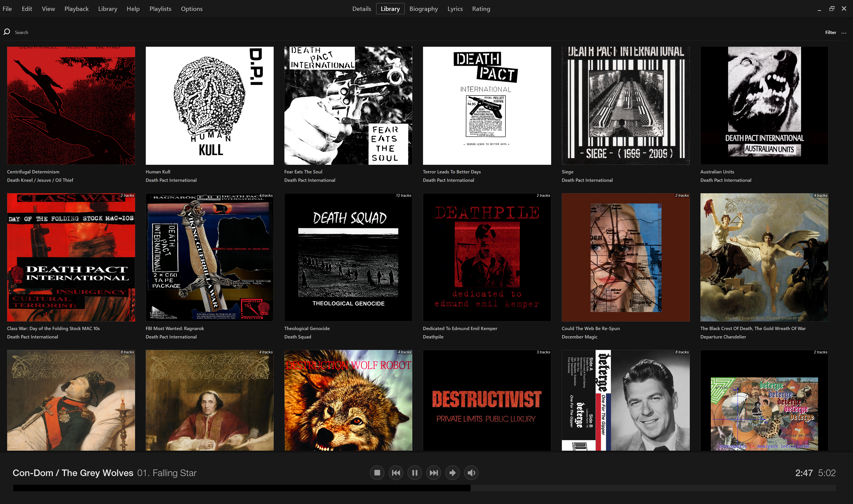Click the volume speaker icon

pos(471,473)
